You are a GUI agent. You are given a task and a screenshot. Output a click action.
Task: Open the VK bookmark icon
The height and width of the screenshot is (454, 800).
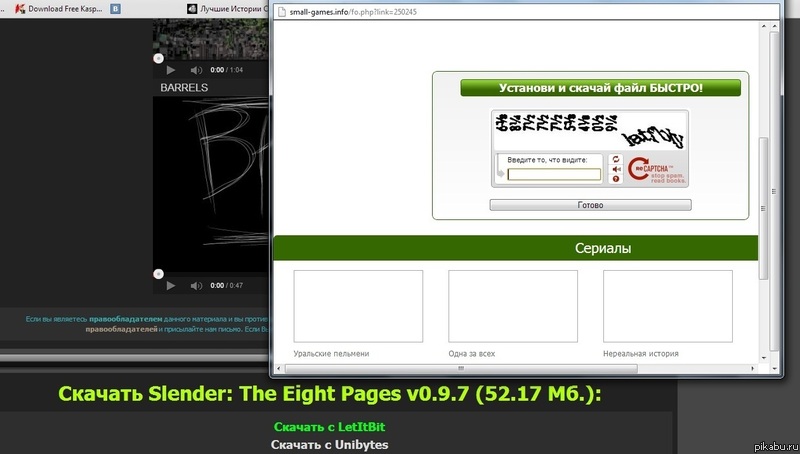116,9
